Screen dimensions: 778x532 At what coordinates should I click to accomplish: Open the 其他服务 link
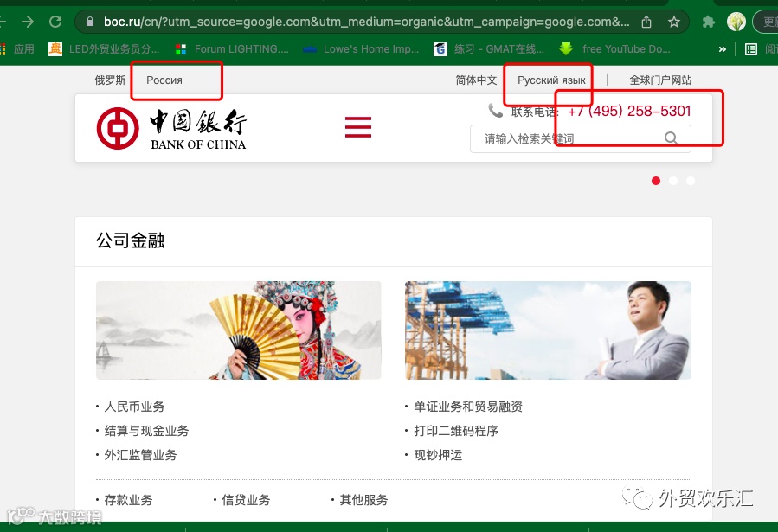tap(363, 500)
